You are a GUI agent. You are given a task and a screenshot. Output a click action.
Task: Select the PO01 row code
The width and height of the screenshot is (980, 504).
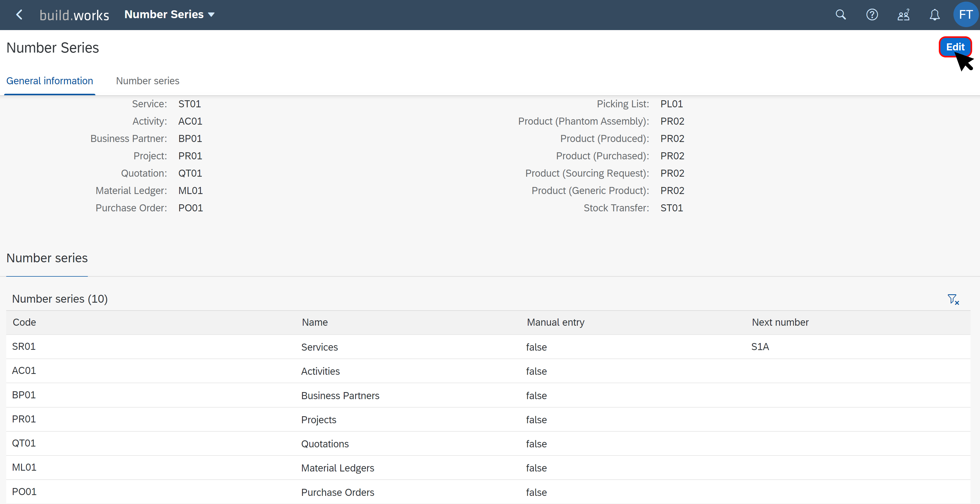24,492
